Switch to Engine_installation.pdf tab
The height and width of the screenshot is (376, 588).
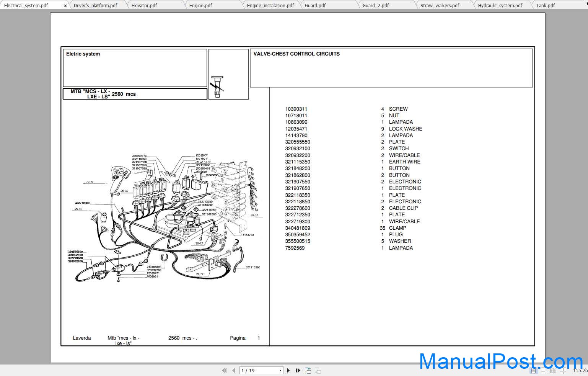pos(270,6)
